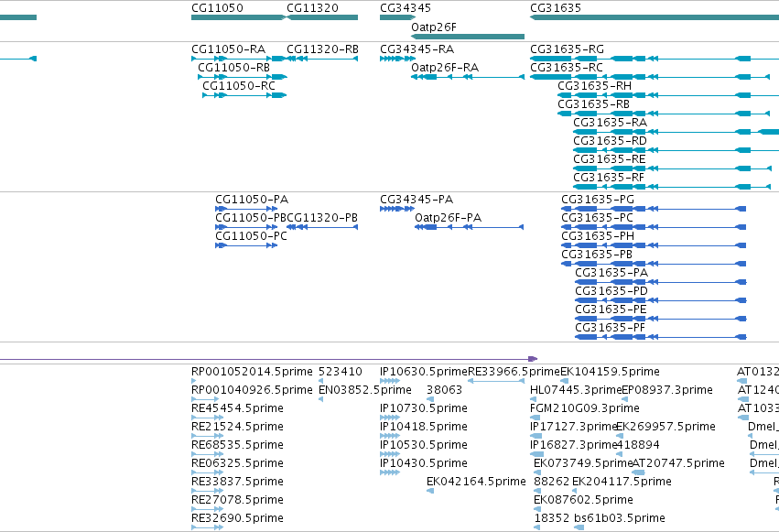Click protein CG11050-PC
This screenshot has width=779, height=532.
(246, 246)
